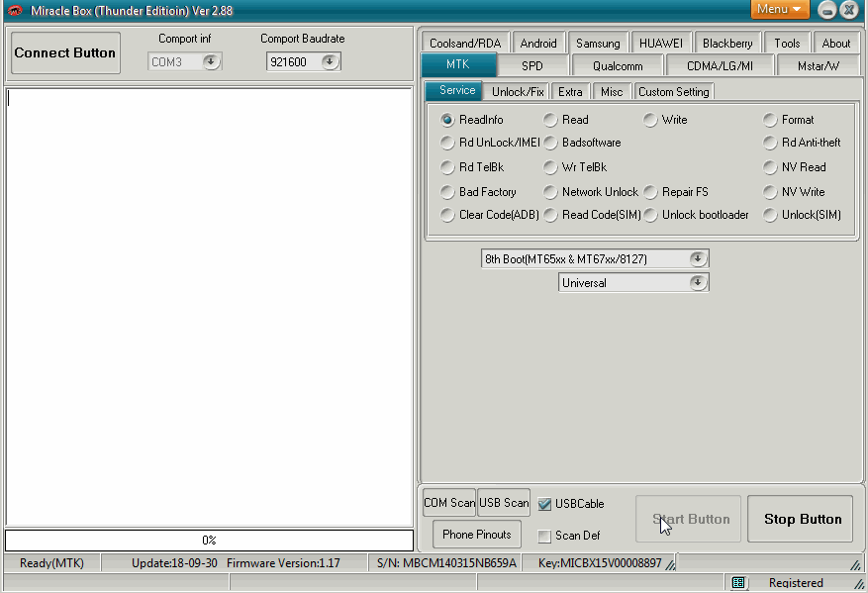Image resolution: width=868 pixels, height=593 pixels.
Task: Open the Misc sub-tab
Action: [612, 92]
